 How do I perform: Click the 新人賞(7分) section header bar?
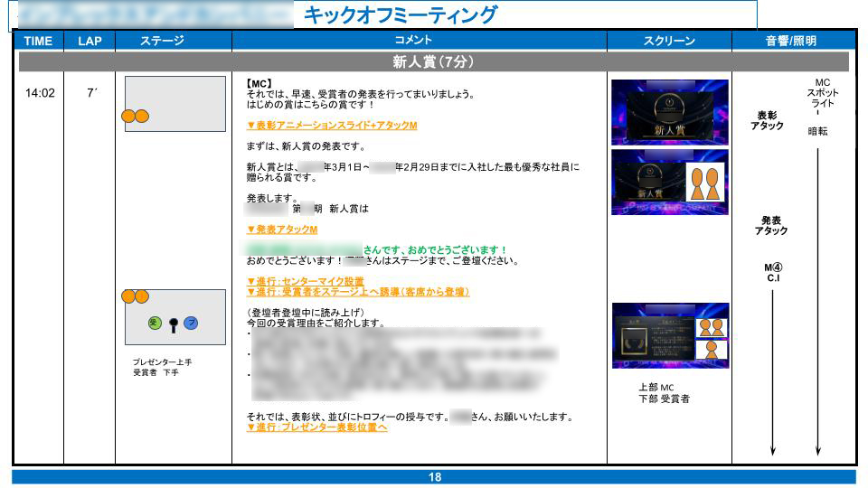(434, 62)
